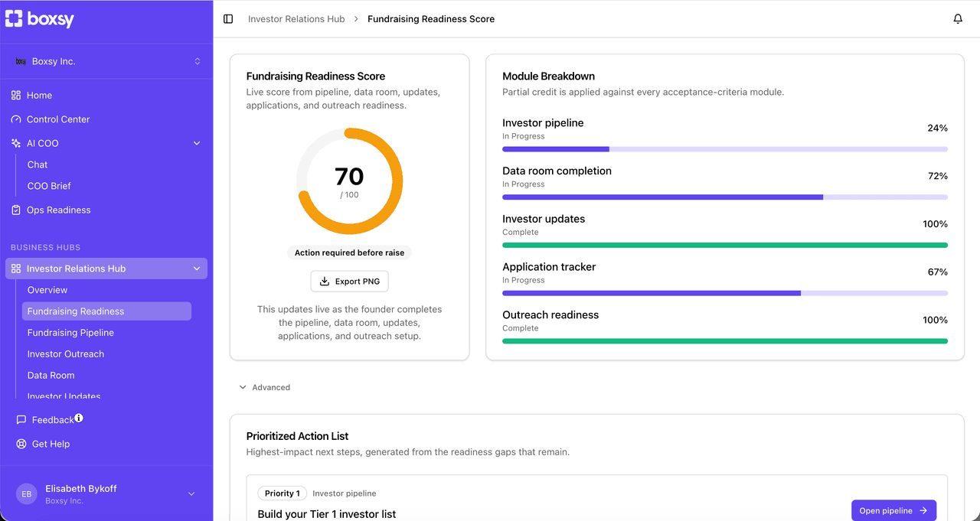Click the 72% Data room value
Screen dimensions: 980x521
tap(937, 176)
